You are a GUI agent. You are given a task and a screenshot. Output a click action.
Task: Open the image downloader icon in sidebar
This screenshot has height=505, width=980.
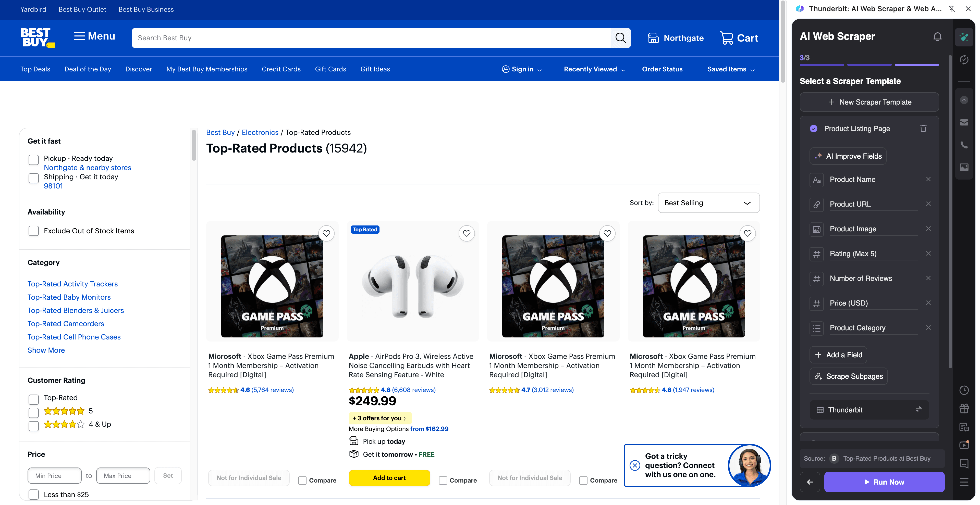(964, 167)
